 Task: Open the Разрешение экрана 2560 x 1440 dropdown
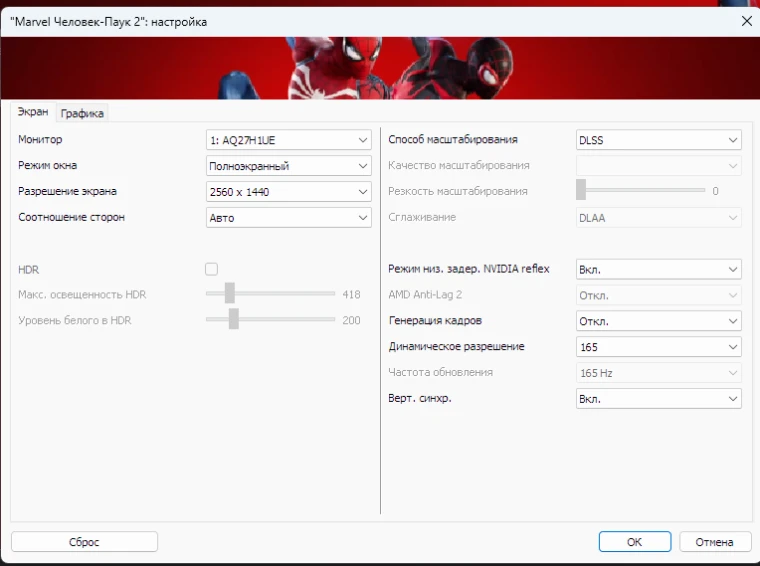point(288,192)
